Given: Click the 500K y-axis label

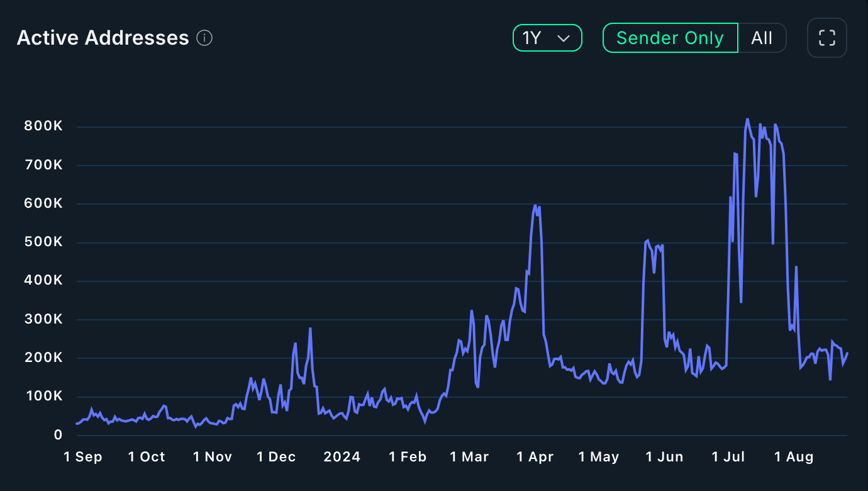Looking at the screenshot, I should 44,242.
